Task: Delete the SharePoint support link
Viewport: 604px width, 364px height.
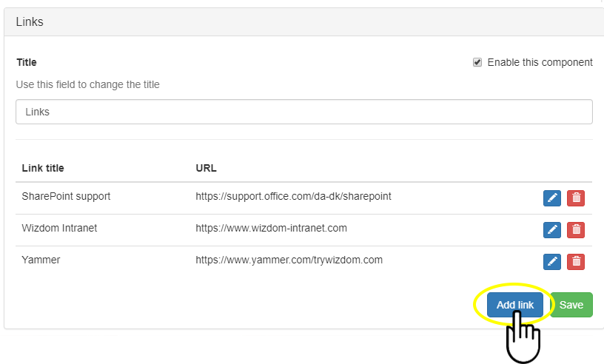Action: (x=576, y=198)
